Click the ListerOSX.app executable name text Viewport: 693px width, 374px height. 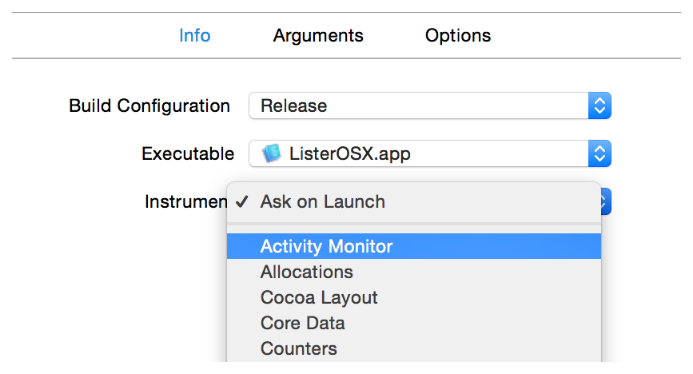pyautogui.click(x=350, y=154)
